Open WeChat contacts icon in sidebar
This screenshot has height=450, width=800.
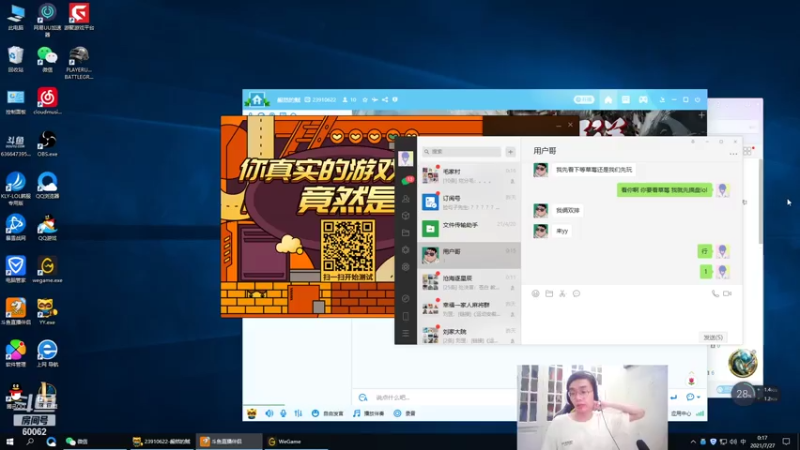[x=406, y=198]
